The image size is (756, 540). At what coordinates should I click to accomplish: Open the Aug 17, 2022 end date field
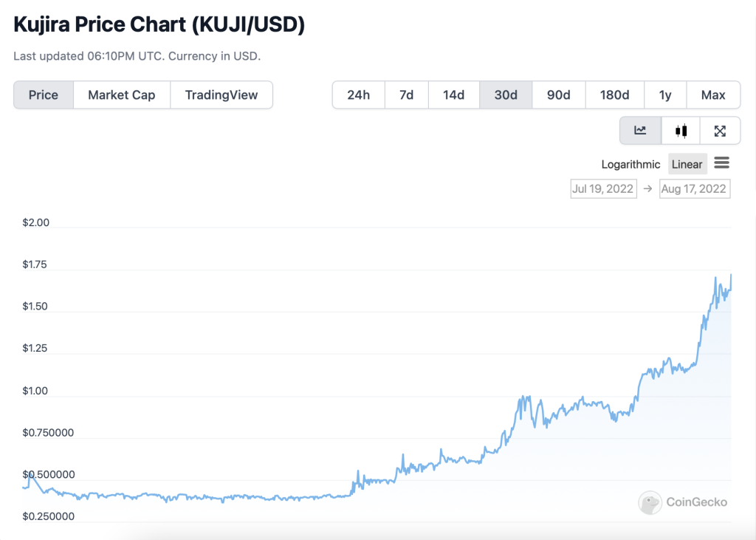point(694,188)
